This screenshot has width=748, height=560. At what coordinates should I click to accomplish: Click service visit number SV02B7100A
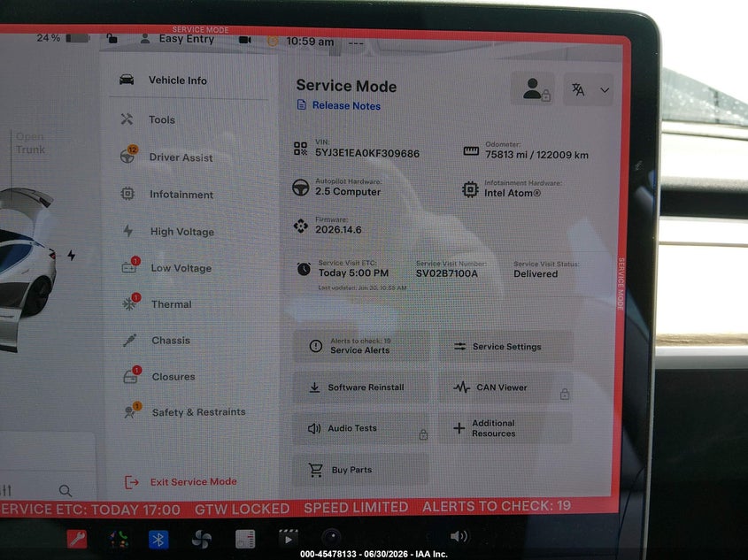[446, 273]
